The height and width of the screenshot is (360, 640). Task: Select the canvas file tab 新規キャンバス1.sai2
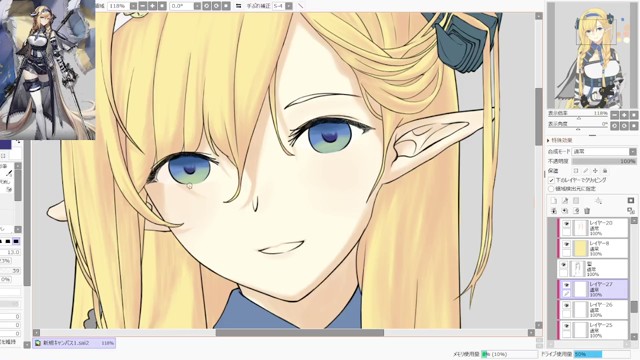(x=74, y=343)
